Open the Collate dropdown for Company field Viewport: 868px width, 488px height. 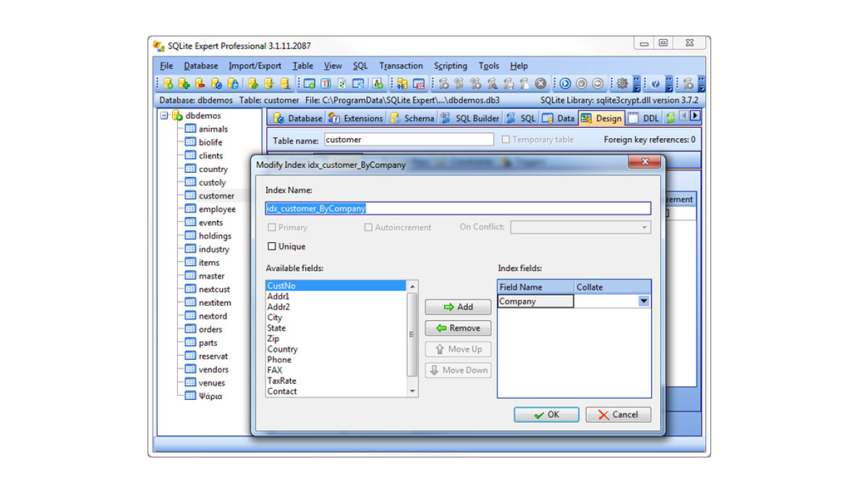coord(643,301)
